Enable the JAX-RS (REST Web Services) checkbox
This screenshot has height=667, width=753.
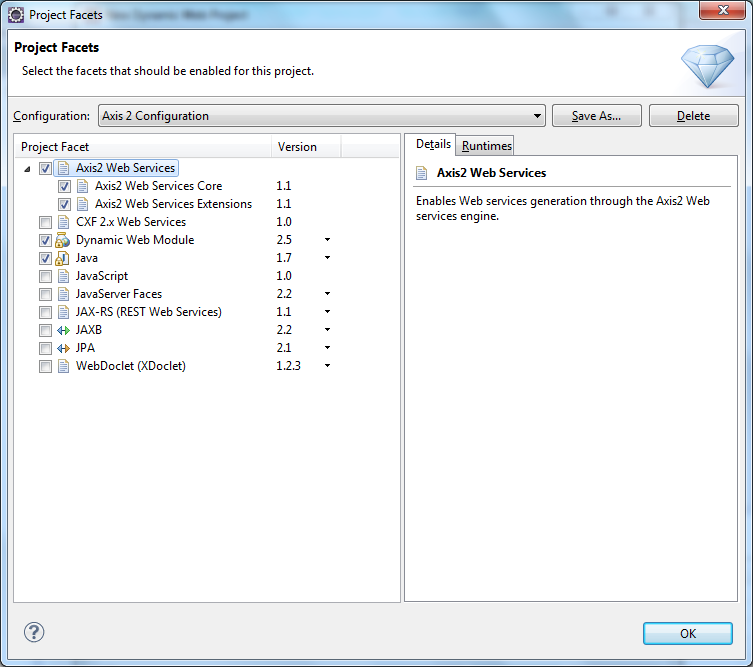45,312
